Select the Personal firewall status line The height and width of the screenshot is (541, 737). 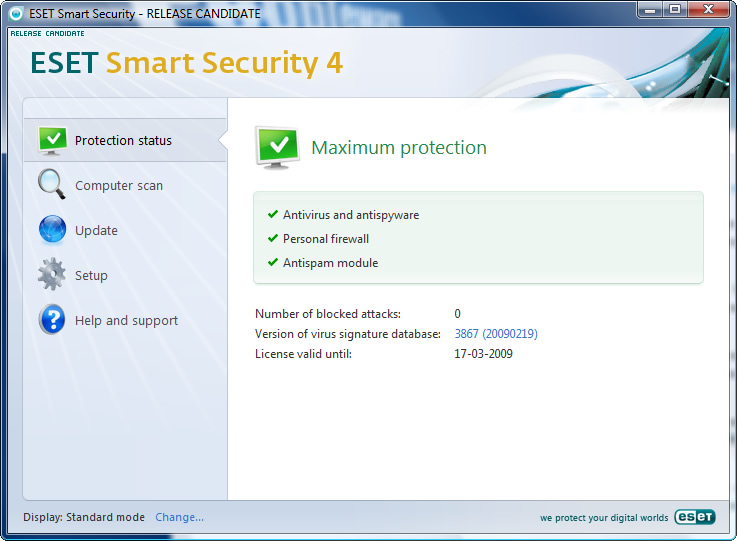click(326, 239)
